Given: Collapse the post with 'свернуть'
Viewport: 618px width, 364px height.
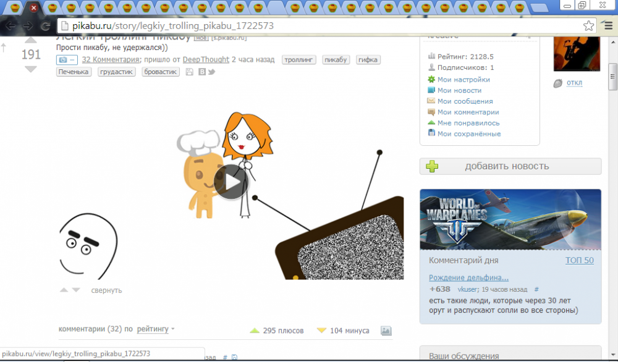Looking at the screenshot, I should (106, 290).
